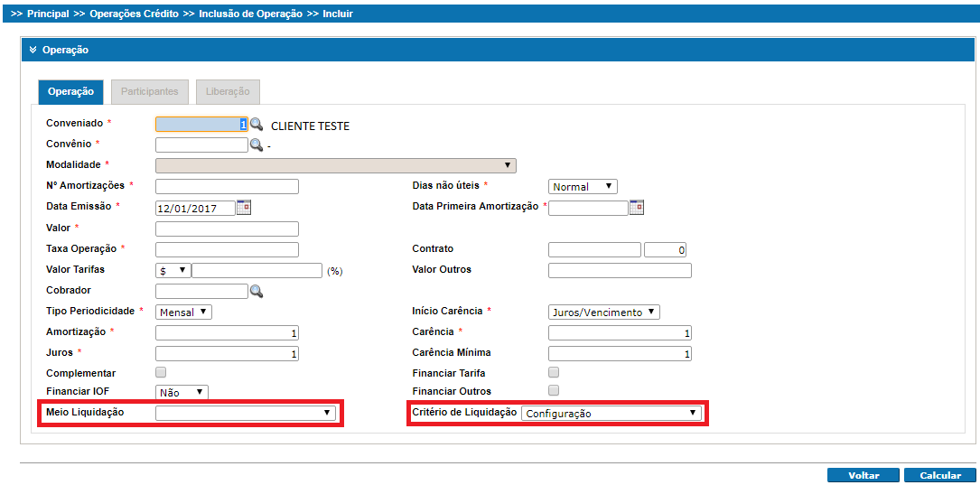Open Data Primeira Amortização calendar picker
Screen dimensions: 980x485
coord(637,207)
